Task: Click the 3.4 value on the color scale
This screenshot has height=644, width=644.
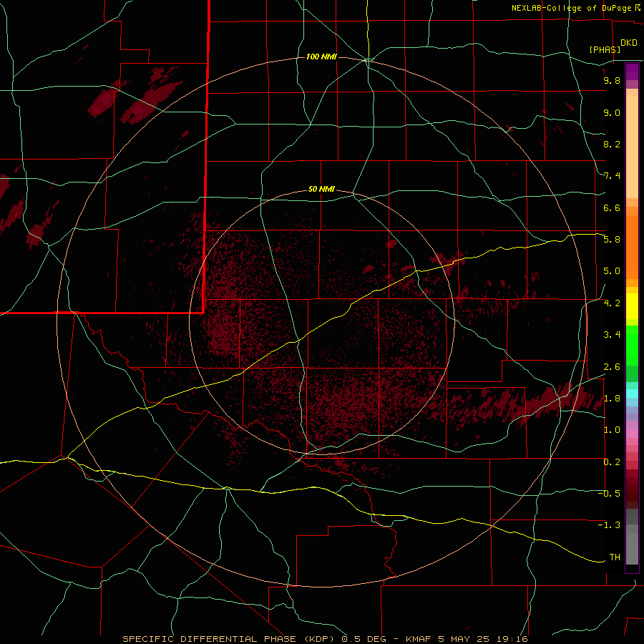Action: coord(612,335)
